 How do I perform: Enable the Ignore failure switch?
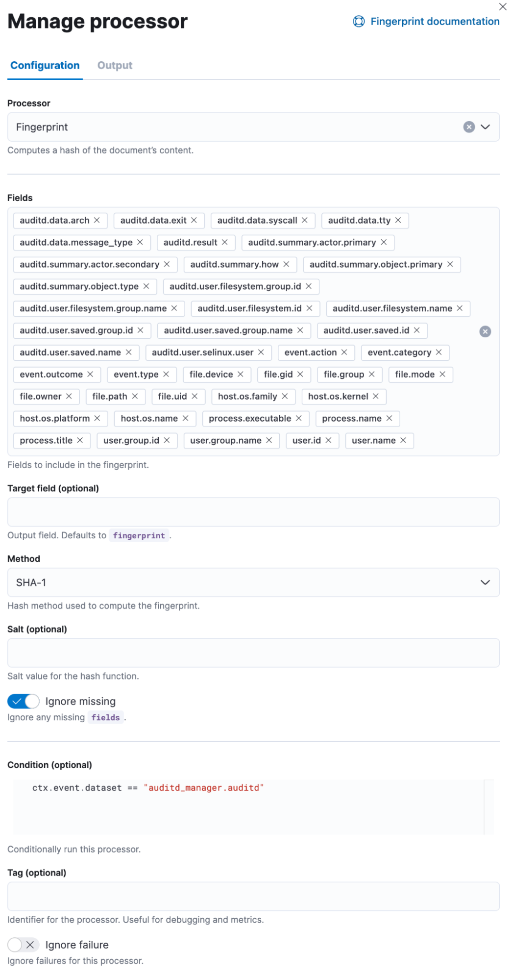click(x=24, y=945)
